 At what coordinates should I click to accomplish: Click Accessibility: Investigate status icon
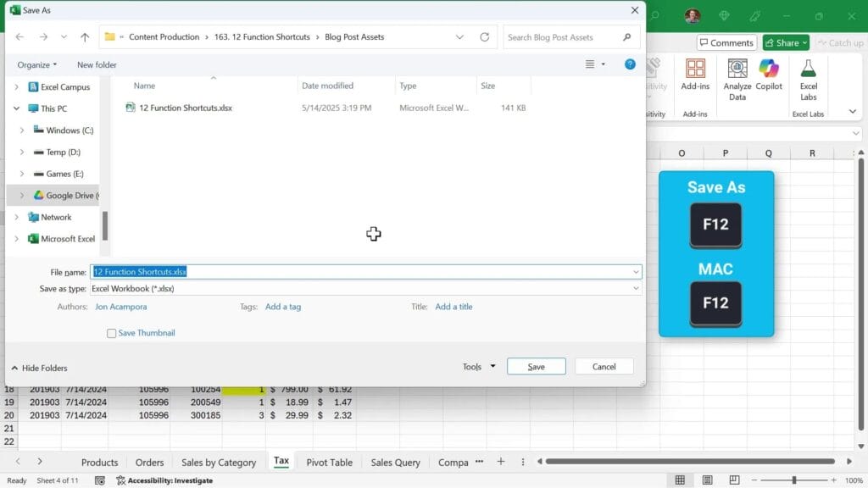[x=121, y=480]
